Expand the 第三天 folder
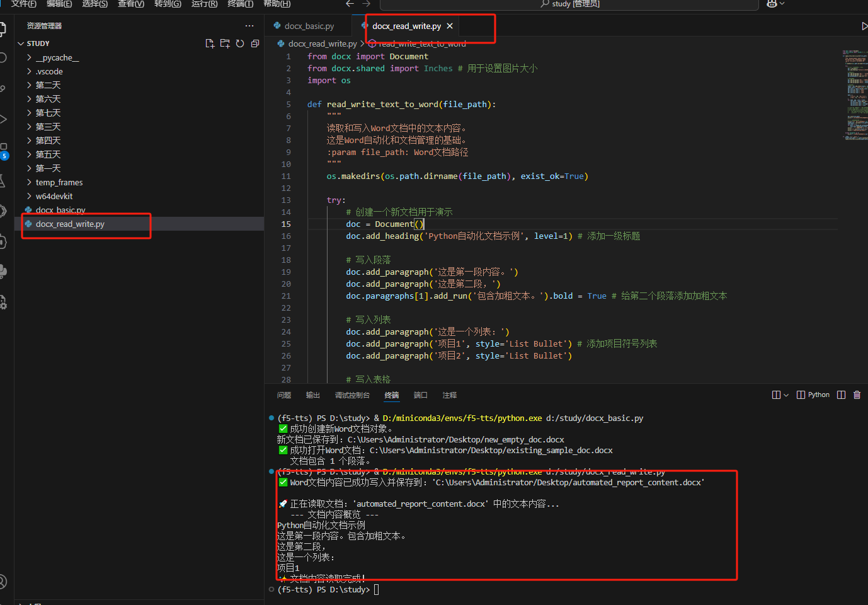Viewport: 868px width, 605px height. coord(139,127)
